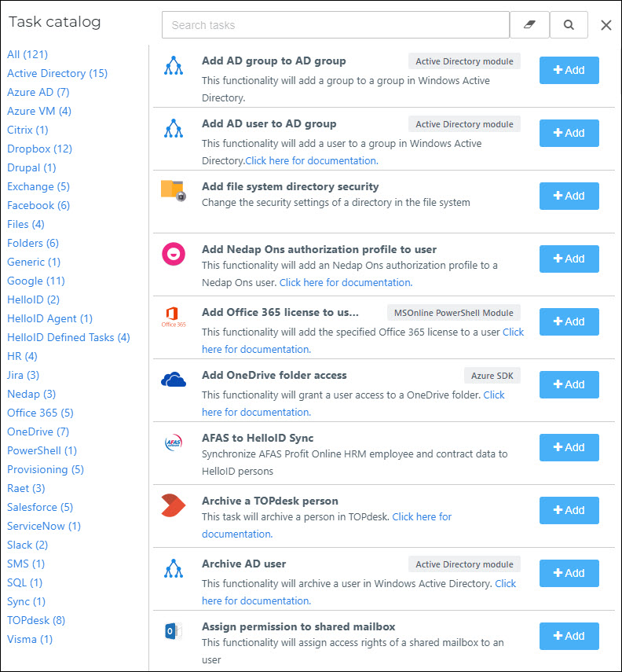Viewport: 622px width, 672px height.
Task: Click the Outlook shared mailbox icon
Action: click(173, 631)
